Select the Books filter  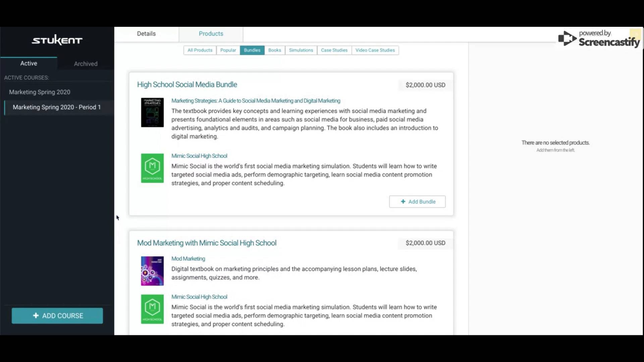(x=274, y=50)
